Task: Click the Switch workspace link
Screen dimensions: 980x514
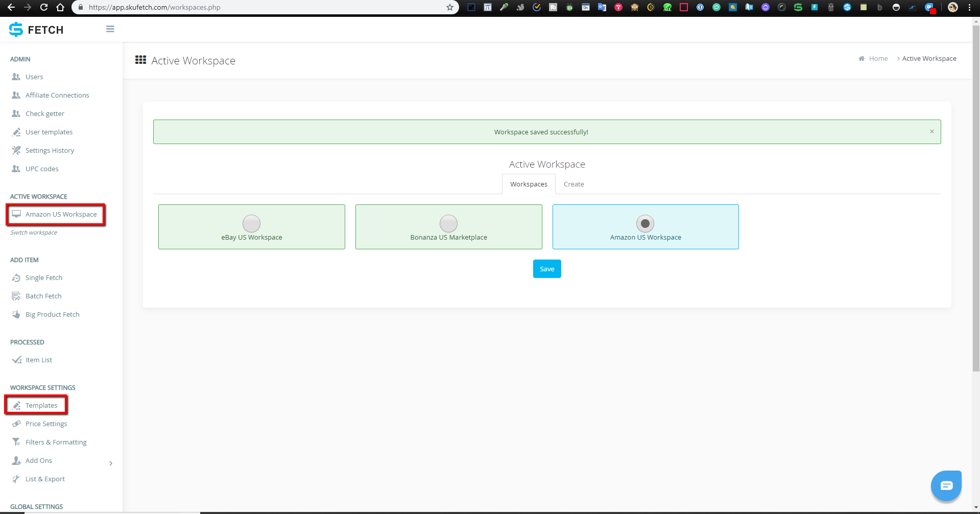Action: point(34,232)
